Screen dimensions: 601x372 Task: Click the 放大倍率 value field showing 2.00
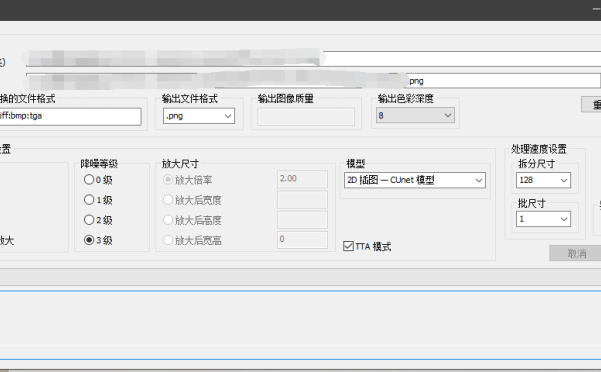pyautogui.click(x=302, y=179)
